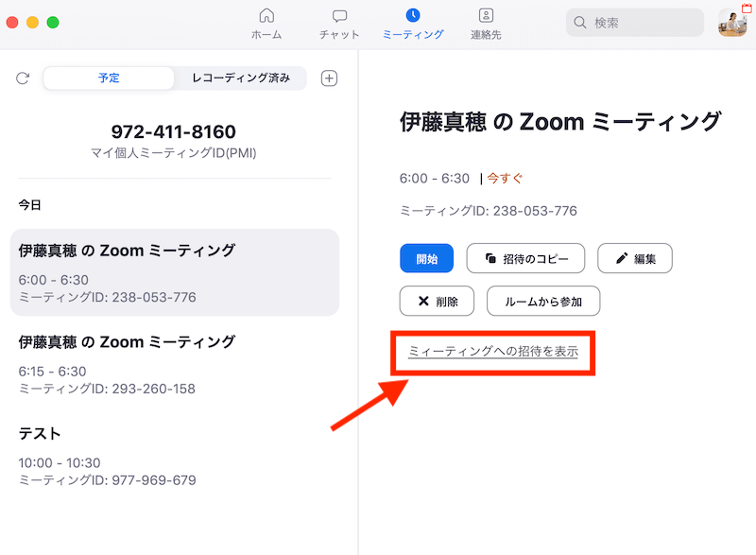Switch to the チャット (Chat) tab
This screenshot has width=756, height=555.
tap(339, 24)
